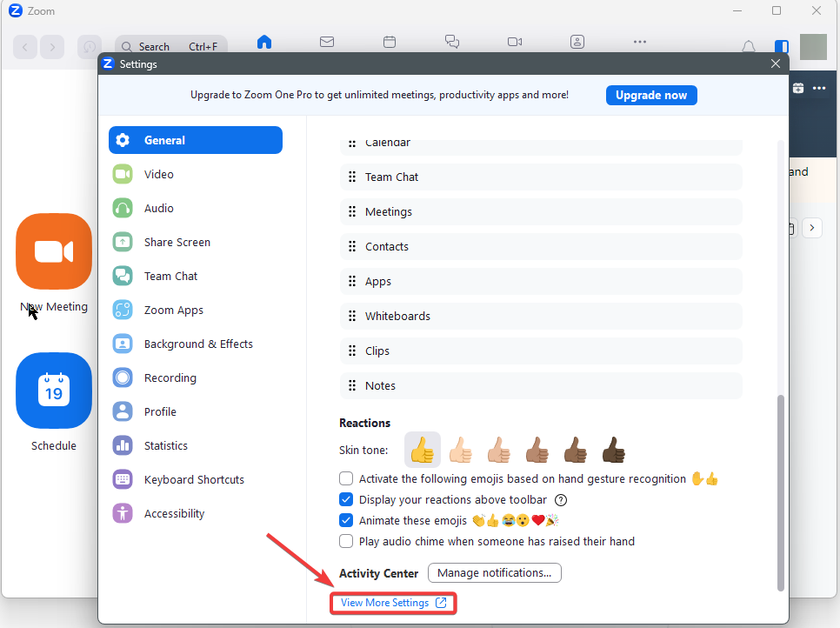840x628 pixels.
Task: Choose the darkest skin tone thumbs-up
Action: point(613,450)
